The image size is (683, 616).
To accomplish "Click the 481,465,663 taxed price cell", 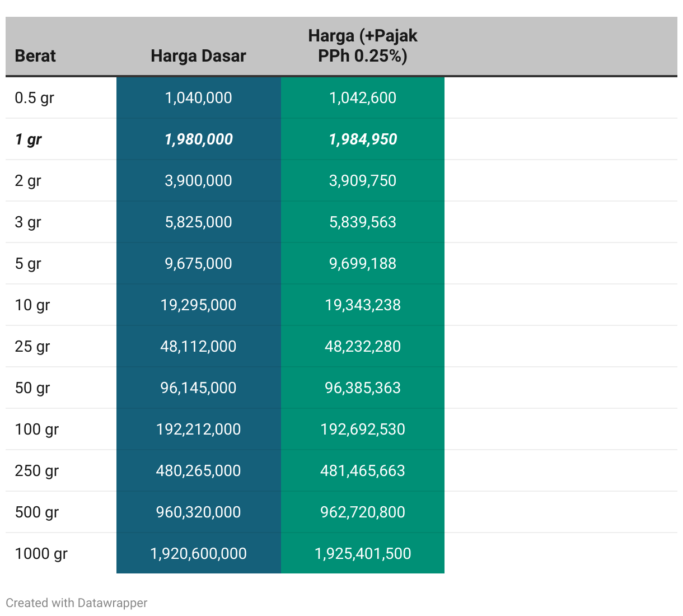I will click(x=362, y=471).
